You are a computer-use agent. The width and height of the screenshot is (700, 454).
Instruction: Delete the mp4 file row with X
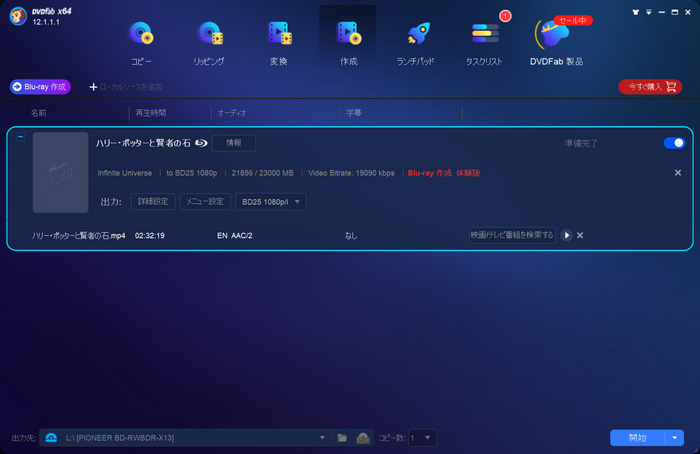click(580, 235)
